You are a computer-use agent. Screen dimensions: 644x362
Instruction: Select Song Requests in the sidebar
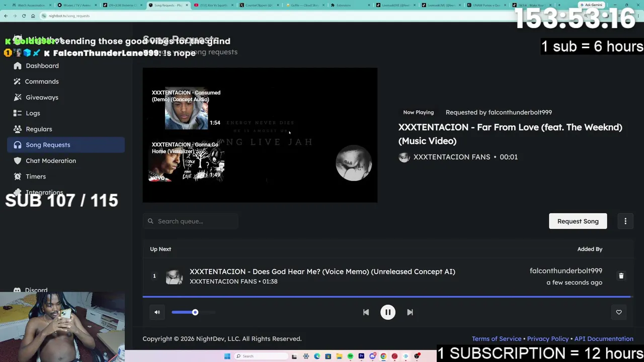point(66,145)
